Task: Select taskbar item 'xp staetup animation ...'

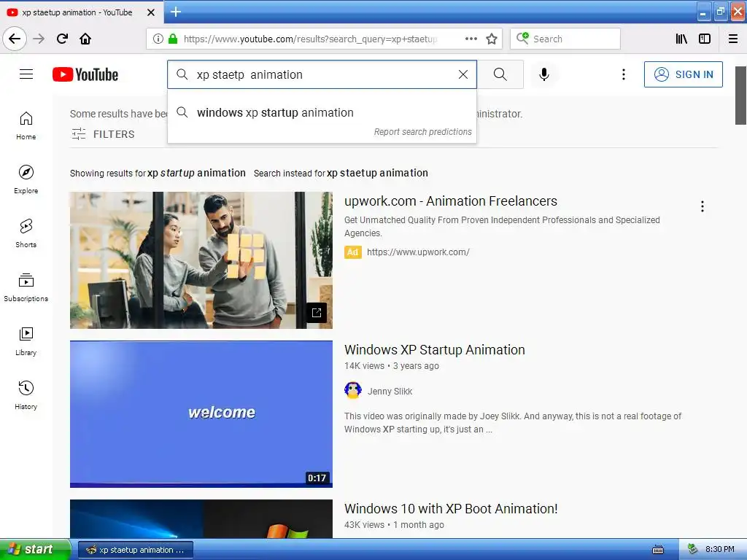Action: coord(135,550)
